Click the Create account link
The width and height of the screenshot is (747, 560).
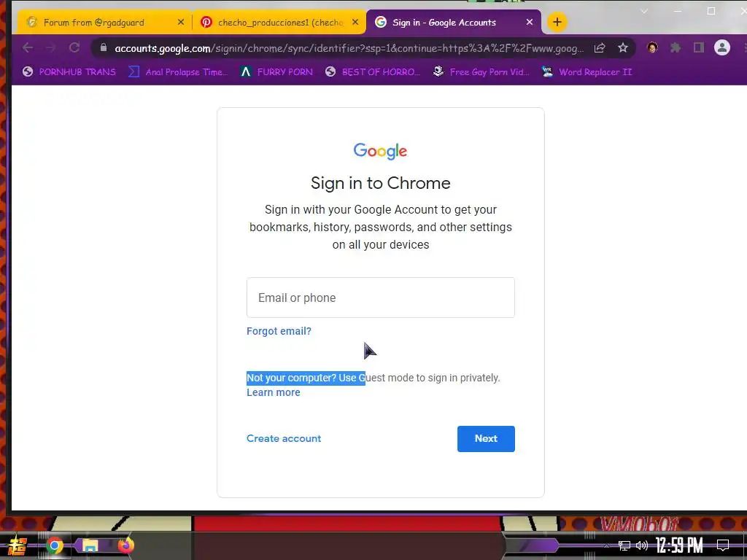(284, 438)
